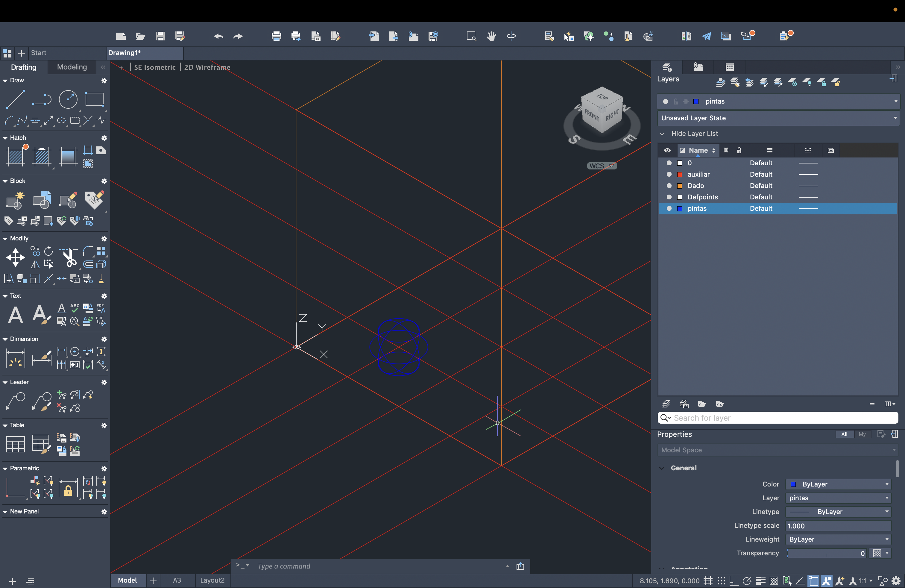Click the 2D Wireframe visual style label

pyautogui.click(x=207, y=67)
